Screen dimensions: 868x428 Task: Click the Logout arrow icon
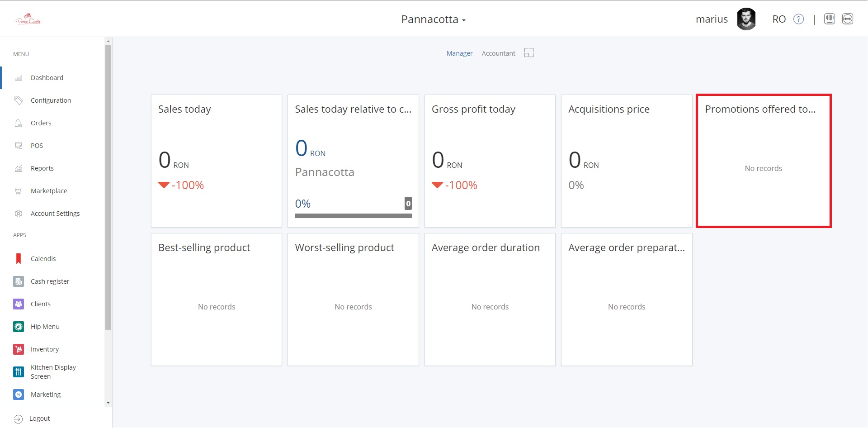pos(18,419)
